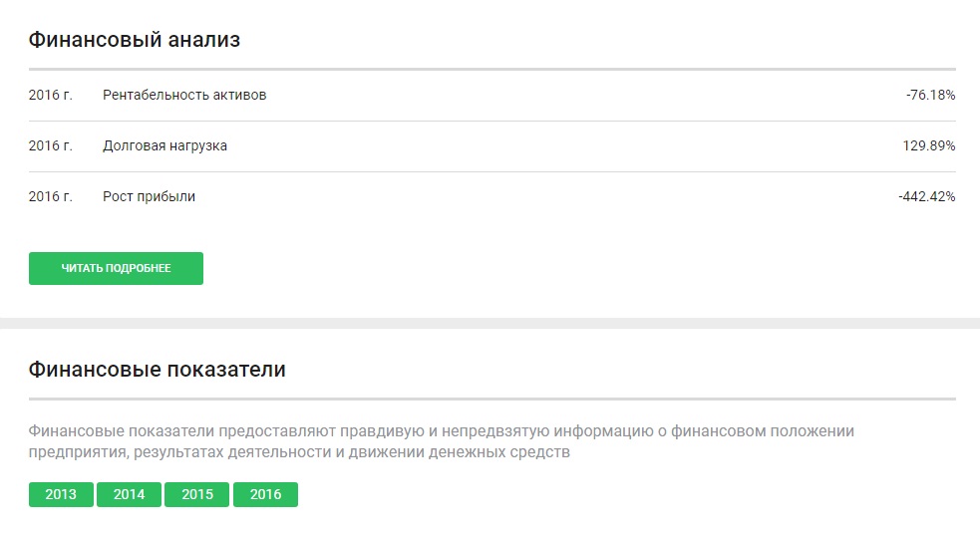The image size is (980, 537).
Task: Click the -76.18% value
Action: [930, 96]
